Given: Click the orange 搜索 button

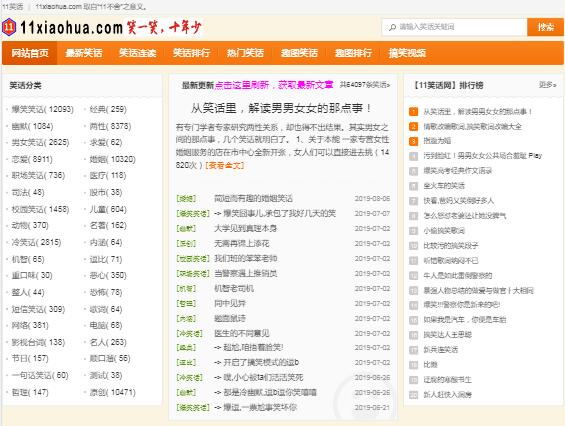Looking at the screenshot, I should [x=545, y=27].
